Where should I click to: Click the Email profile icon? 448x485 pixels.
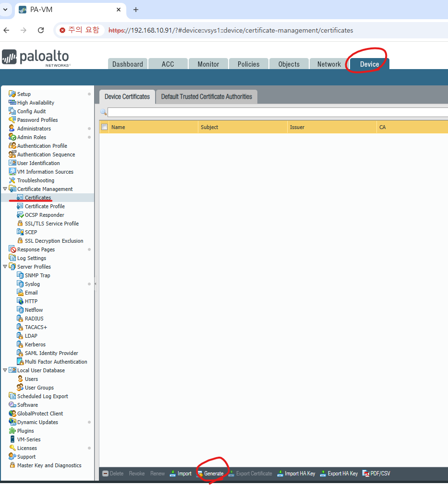[20, 292]
